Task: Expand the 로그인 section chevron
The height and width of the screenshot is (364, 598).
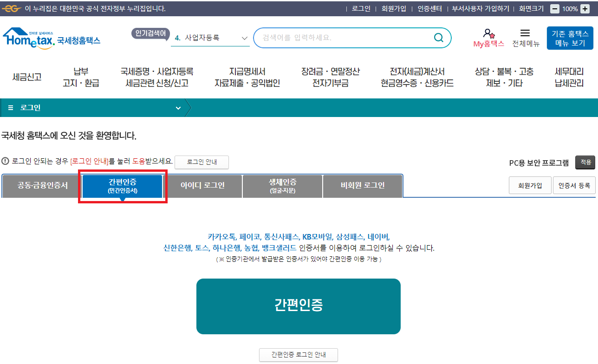Action: (178, 107)
